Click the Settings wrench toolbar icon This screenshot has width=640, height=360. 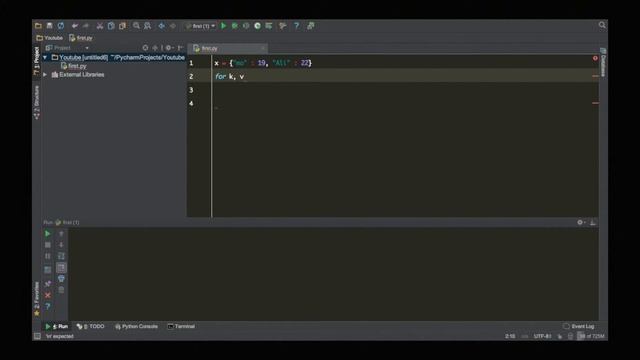pyautogui.click(x=282, y=26)
